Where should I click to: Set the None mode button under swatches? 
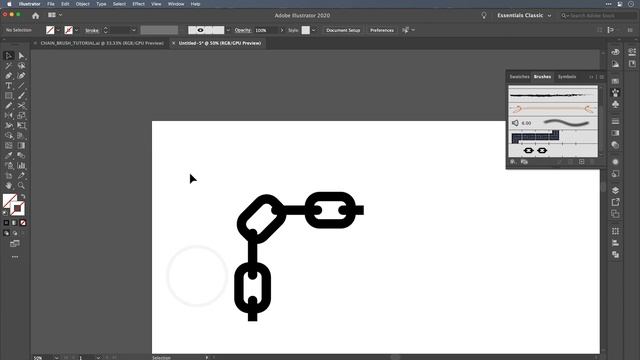tap(23, 223)
